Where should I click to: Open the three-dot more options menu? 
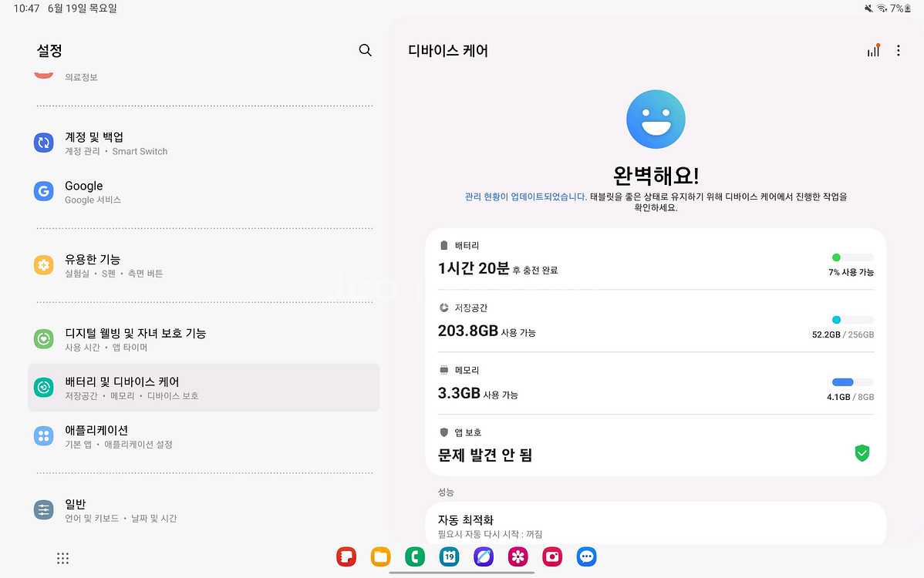tap(898, 49)
